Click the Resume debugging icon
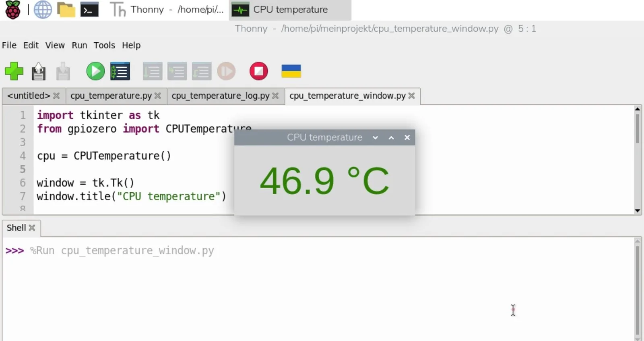This screenshot has width=644, height=341. [226, 71]
